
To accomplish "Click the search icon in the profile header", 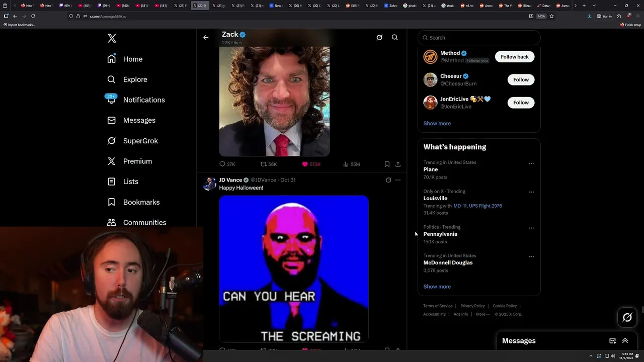I will [395, 37].
